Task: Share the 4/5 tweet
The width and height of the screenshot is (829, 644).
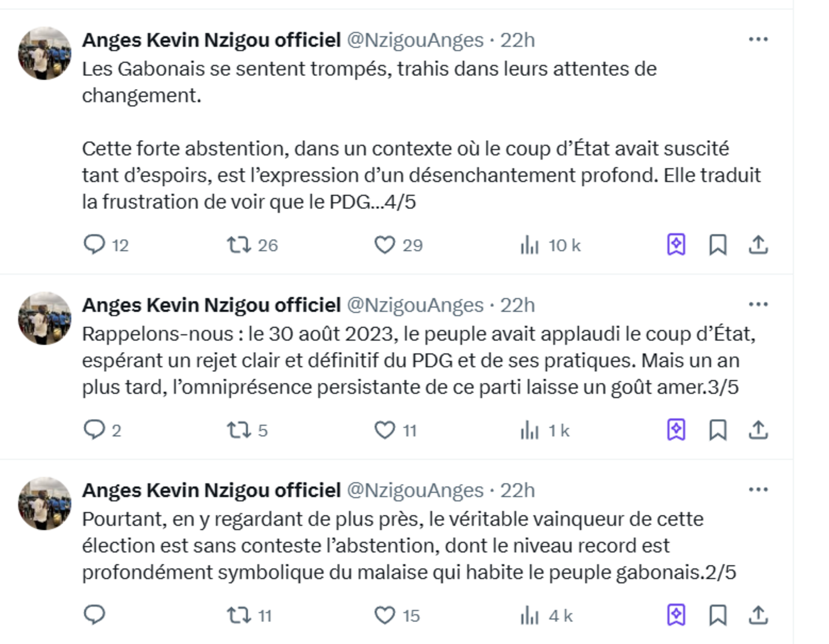Action: [758, 245]
